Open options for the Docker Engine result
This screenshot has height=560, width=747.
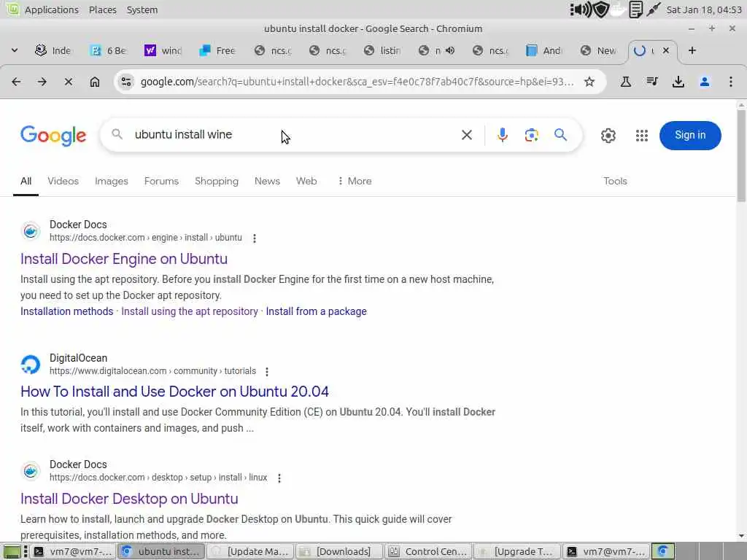pos(255,238)
